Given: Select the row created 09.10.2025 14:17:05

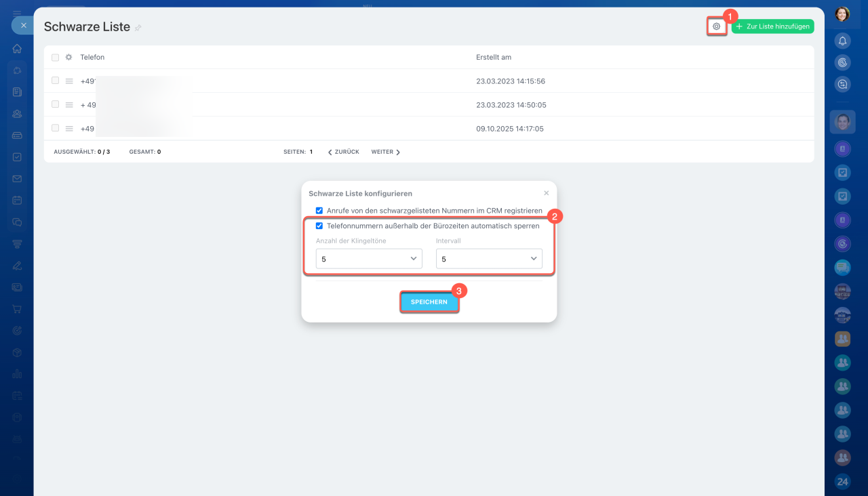Looking at the screenshot, I should click(55, 128).
